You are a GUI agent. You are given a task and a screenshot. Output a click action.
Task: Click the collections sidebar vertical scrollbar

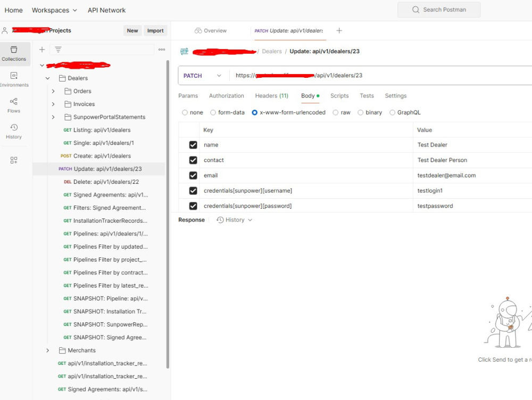(x=167, y=214)
